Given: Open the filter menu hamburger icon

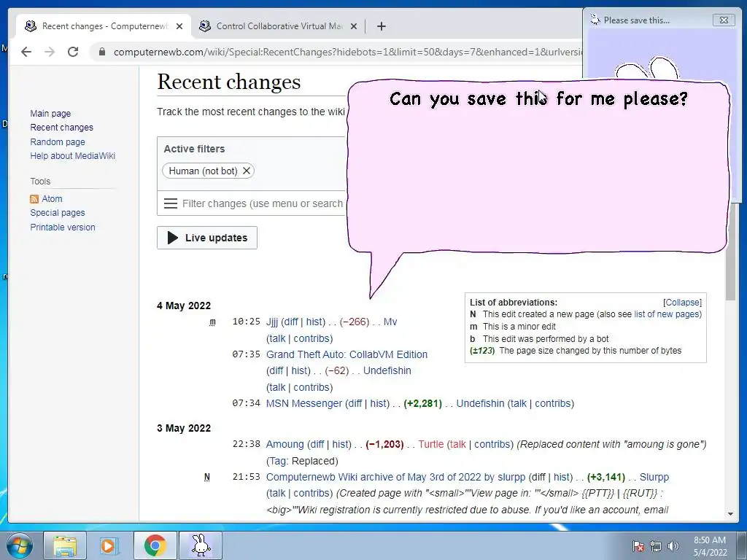Looking at the screenshot, I should [171, 203].
